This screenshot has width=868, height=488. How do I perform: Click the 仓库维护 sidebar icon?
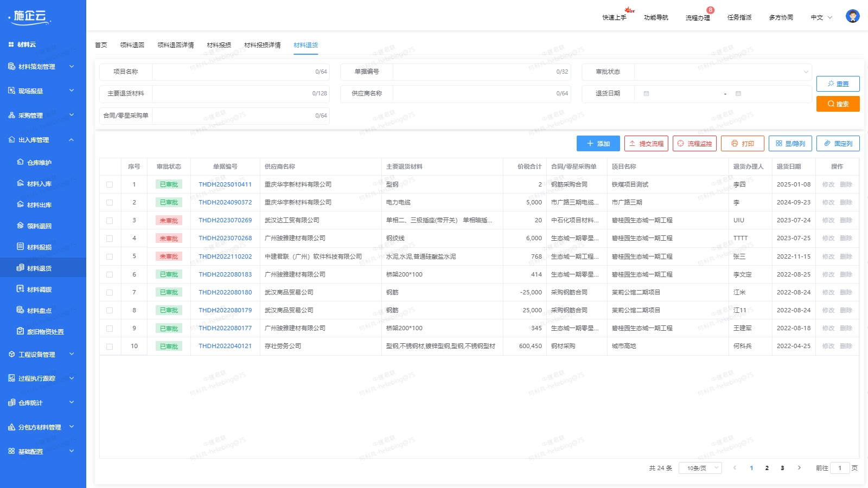pos(21,162)
